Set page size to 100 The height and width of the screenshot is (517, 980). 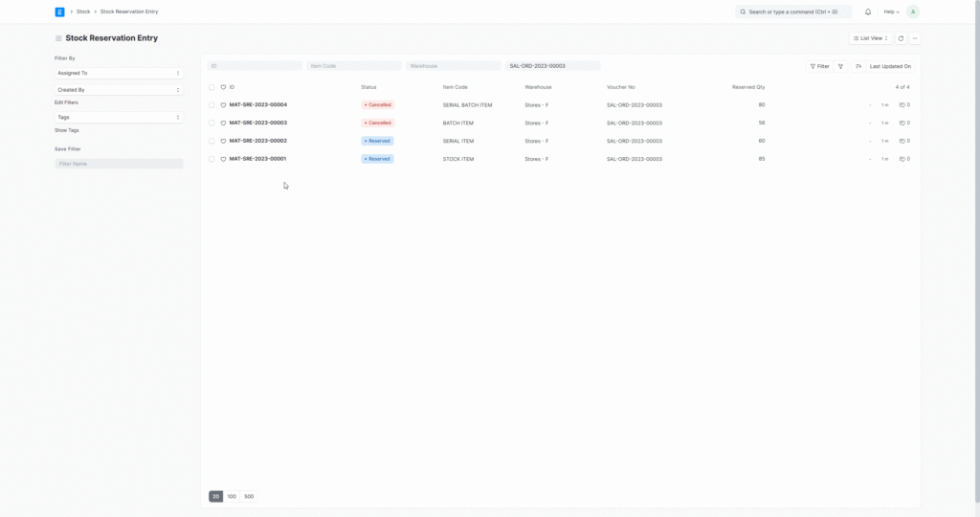pos(232,497)
